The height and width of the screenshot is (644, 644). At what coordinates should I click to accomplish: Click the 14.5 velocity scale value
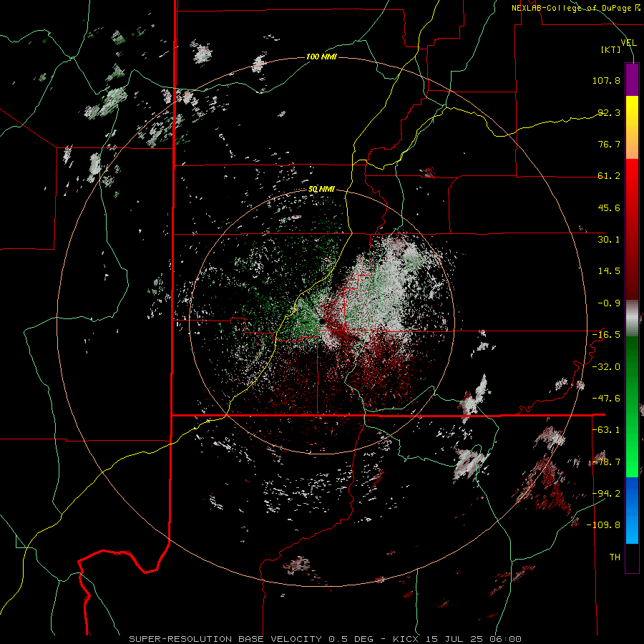(x=609, y=271)
